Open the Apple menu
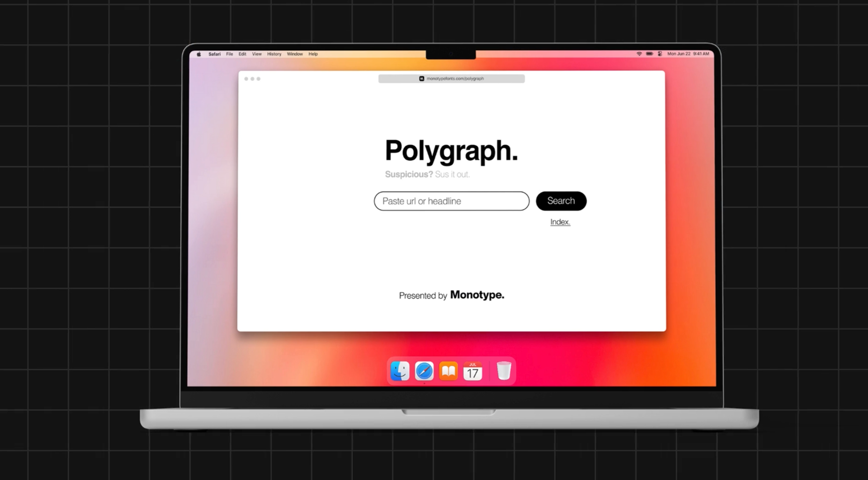The width and height of the screenshot is (868, 480). pyautogui.click(x=198, y=54)
